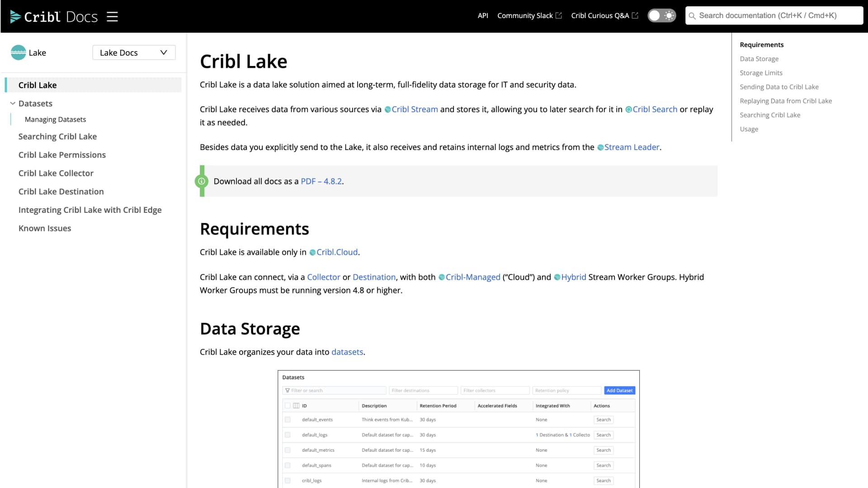Click the green info icon
Screen dimensions: 868x488
[x=201, y=181]
